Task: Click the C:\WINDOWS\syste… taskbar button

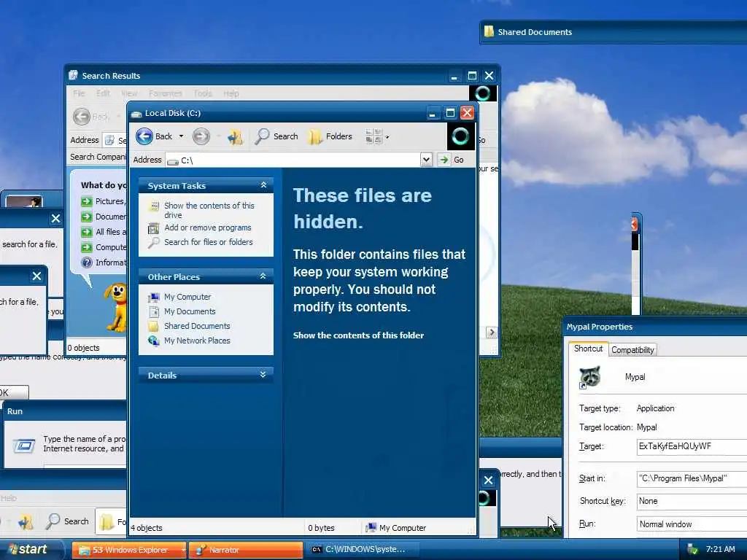Action: pos(362,550)
